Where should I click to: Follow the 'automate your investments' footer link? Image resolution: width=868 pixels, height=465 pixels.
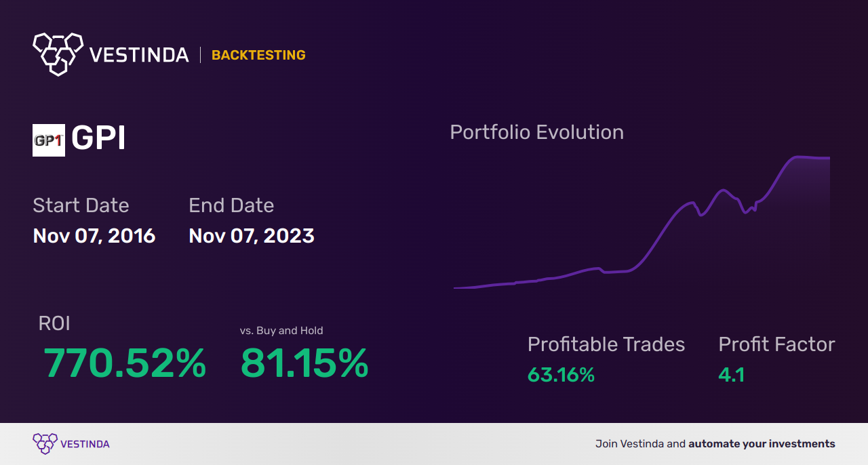762,444
